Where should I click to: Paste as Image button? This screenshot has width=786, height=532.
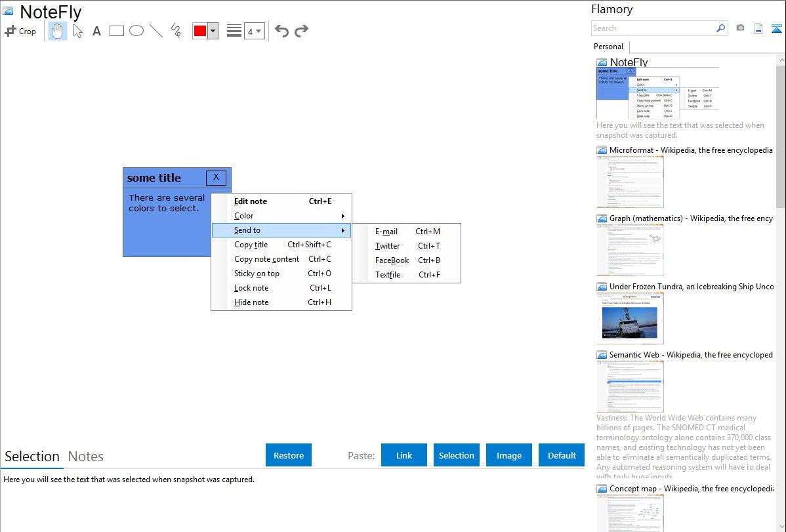pos(508,455)
